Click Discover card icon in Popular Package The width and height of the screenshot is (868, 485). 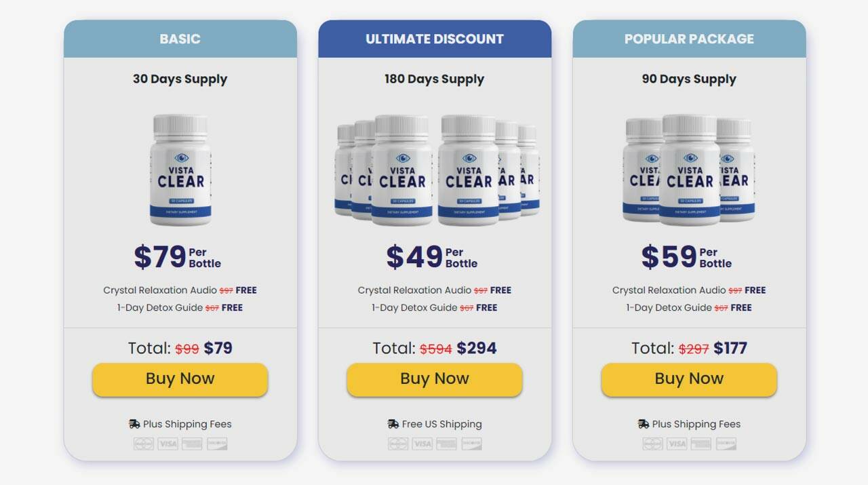pos(726,444)
